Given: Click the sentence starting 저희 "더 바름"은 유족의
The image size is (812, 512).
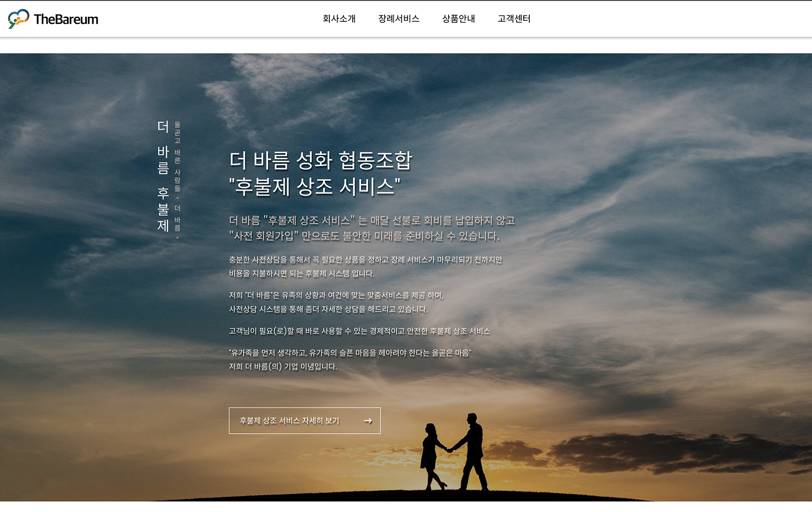Looking at the screenshot, I should tap(336, 295).
